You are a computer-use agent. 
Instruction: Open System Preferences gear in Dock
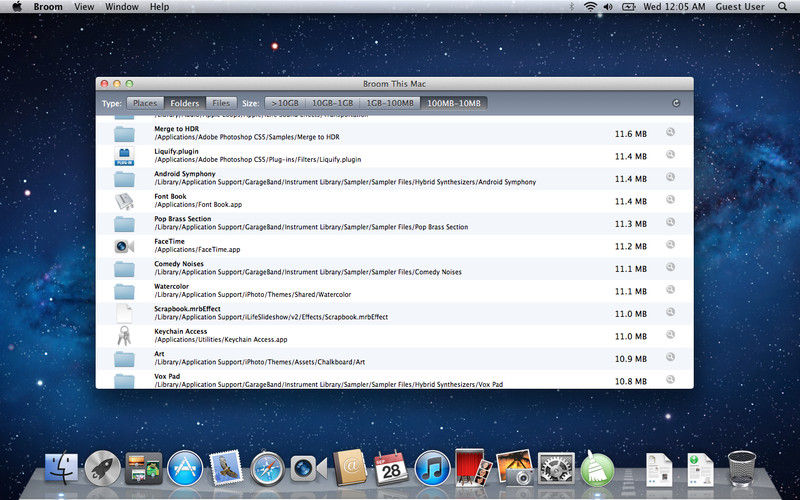pyautogui.click(x=556, y=468)
